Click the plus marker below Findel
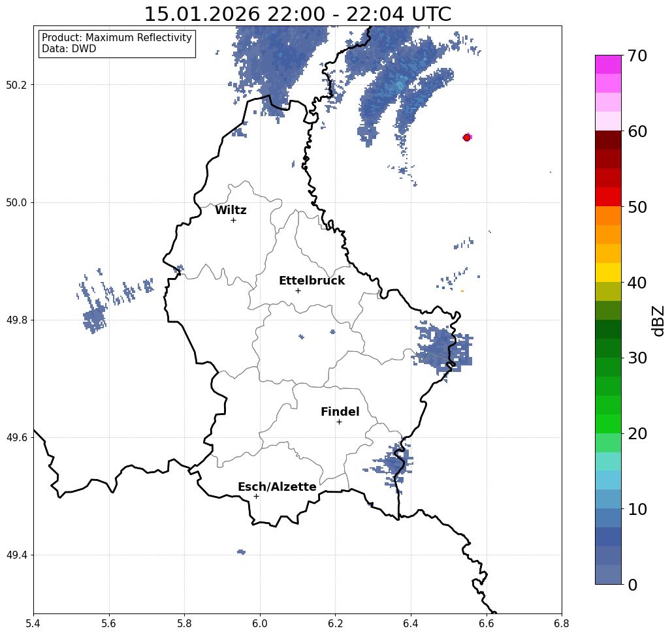This screenshot has height=635, width=672. point(339,422)
